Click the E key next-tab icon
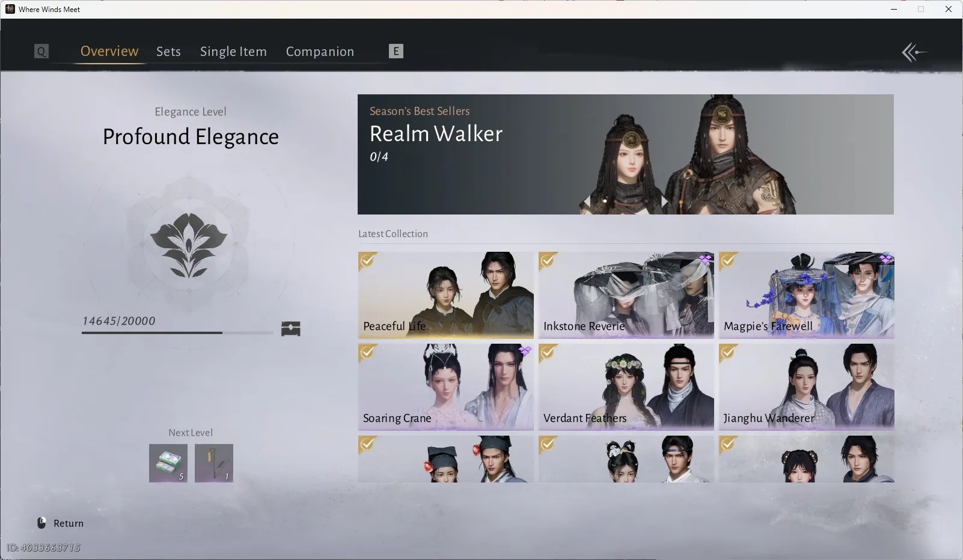This screenshot has height=560, width=963. click(x=396, y=52)
